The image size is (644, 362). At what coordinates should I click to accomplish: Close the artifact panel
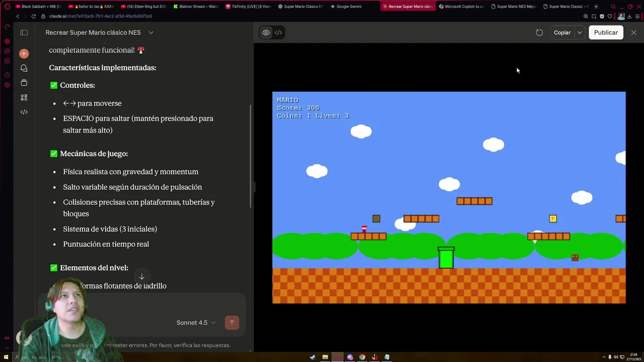(633, 33)
